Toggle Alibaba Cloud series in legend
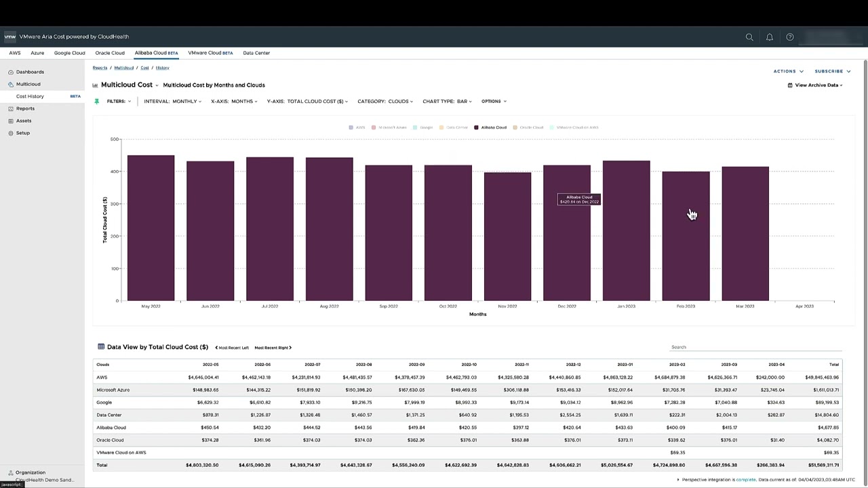 (490, 127)
